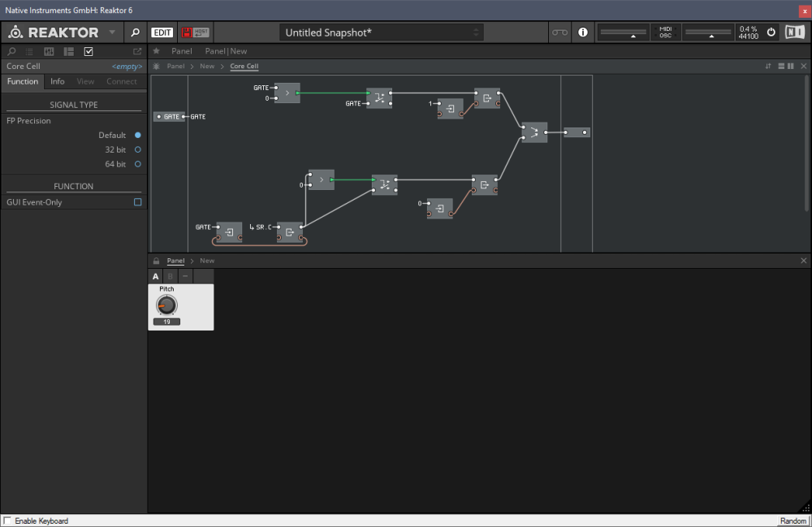Select the write module after the lower router
This screenshot has width=812, height=527.
pyautogui.click(x=485, y=185)
